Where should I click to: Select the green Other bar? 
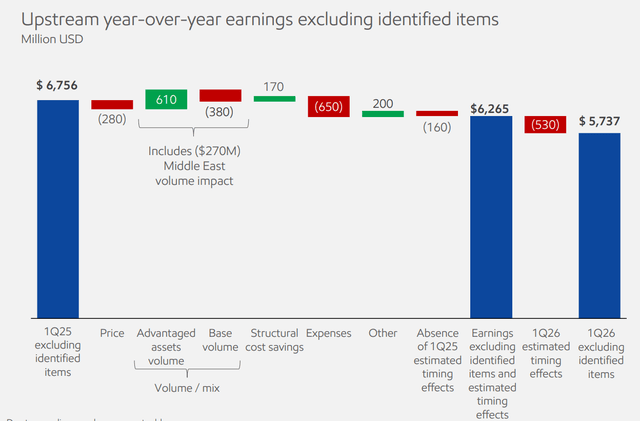[383, 114]
